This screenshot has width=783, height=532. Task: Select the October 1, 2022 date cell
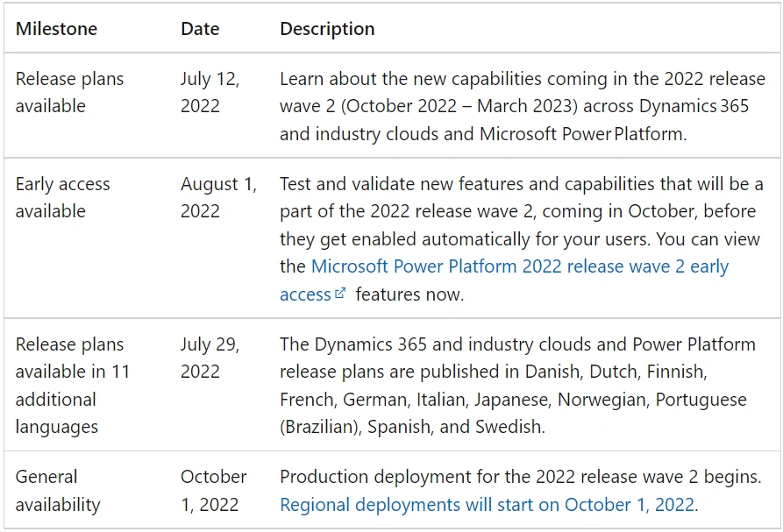point(214,491)
